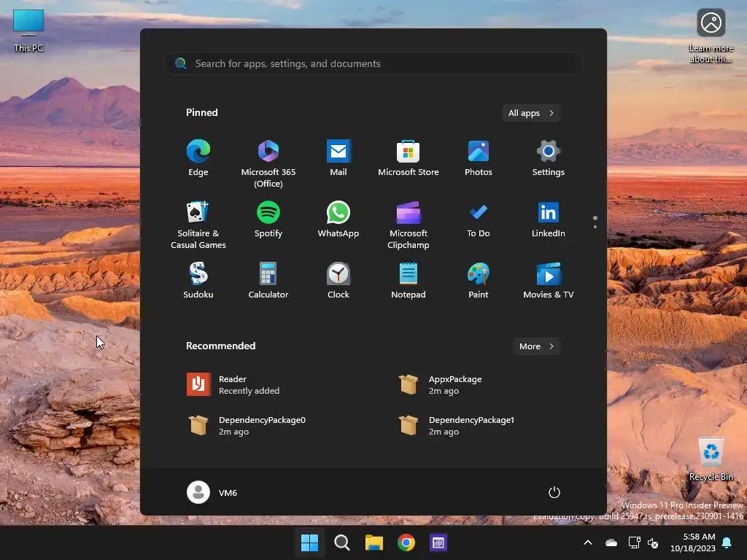747x560 pixels.
Task: Open Edge from pinned apps
Action: [198, 158]
